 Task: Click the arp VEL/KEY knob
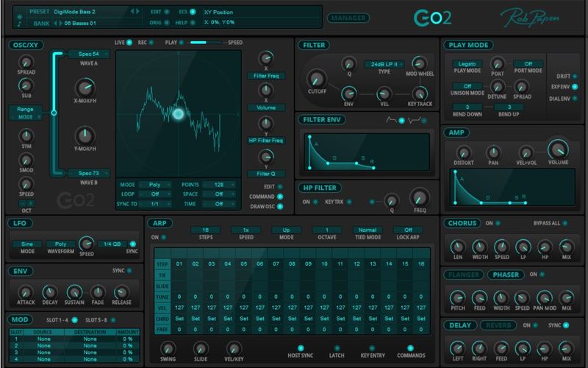click(x=234, y=348)
